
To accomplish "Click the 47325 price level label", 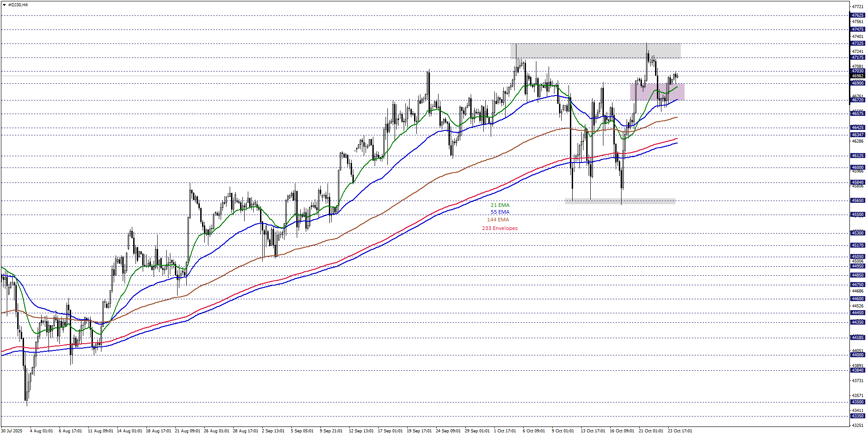I will 858,44.
